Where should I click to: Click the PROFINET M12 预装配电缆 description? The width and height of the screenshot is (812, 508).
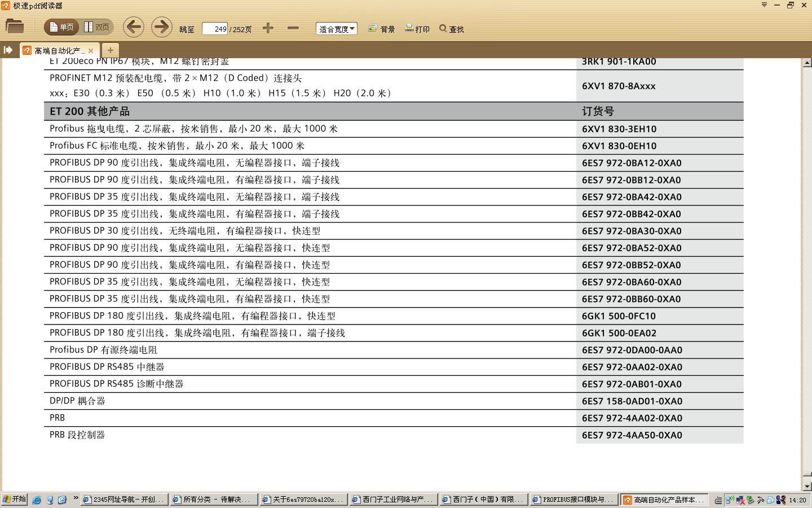click(176, 78)
